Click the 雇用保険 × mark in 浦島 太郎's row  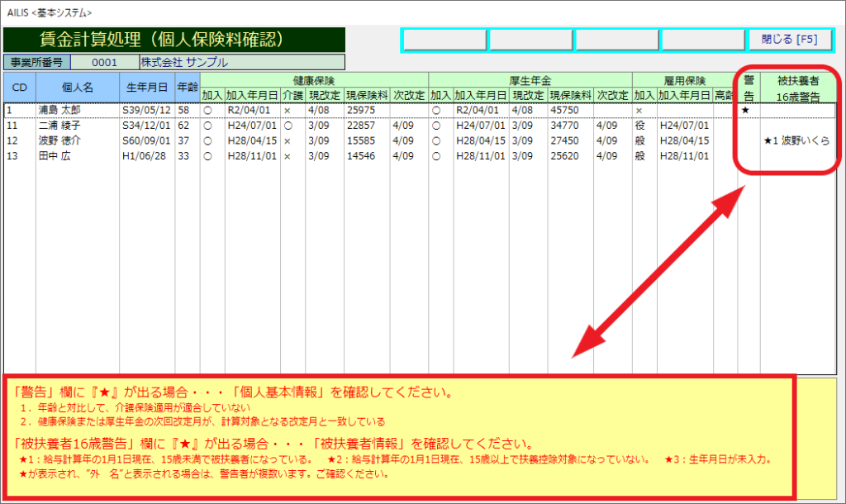tap(639, 110)
